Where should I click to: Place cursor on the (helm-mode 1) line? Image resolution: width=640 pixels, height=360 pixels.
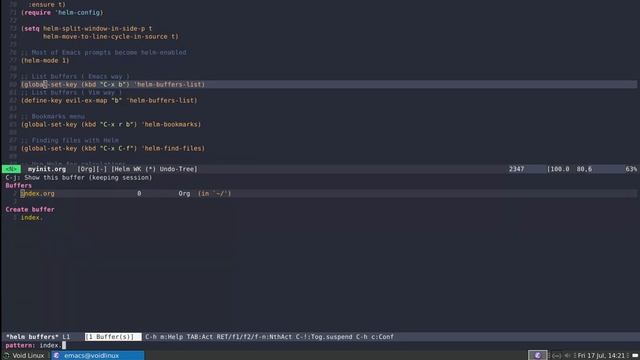45,60
